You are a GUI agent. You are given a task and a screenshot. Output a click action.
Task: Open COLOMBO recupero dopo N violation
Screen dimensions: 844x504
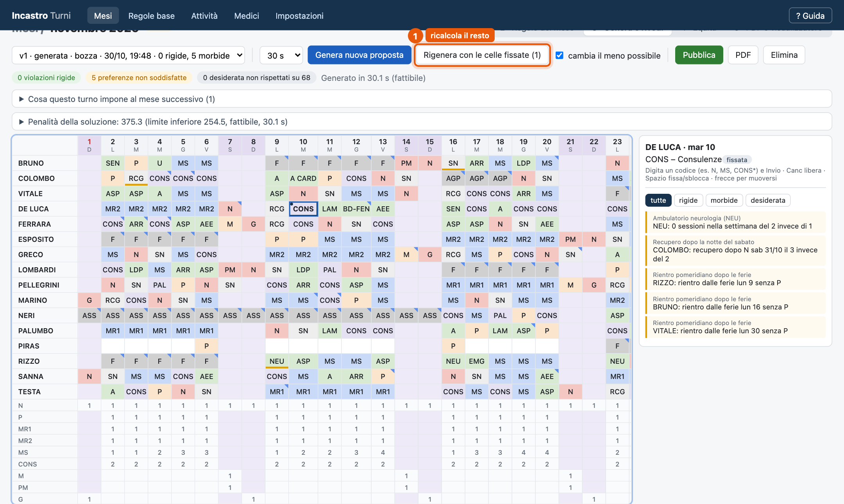(735, 250)
